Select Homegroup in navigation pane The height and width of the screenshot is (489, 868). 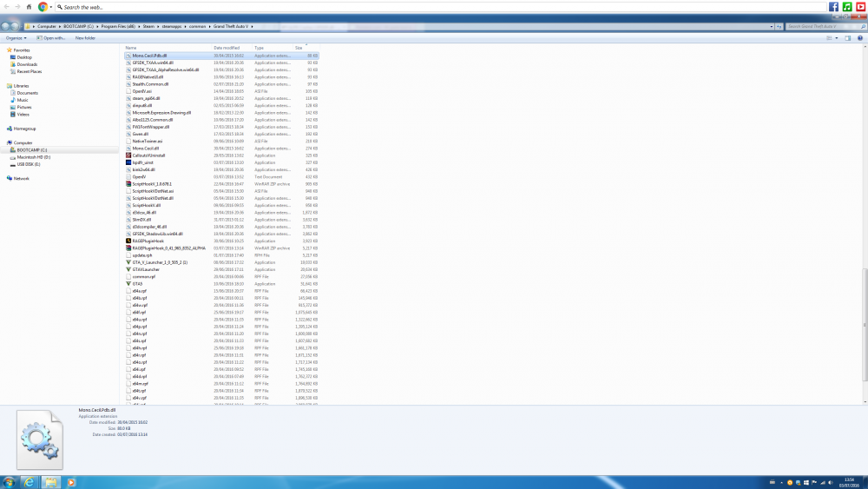pos(21,129)
